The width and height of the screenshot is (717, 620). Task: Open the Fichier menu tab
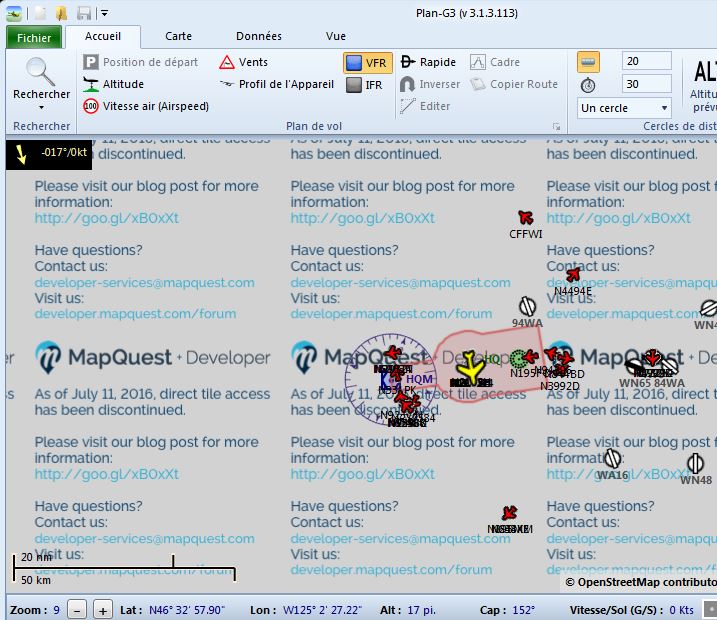pyautogui.click(x=34, y=37)
